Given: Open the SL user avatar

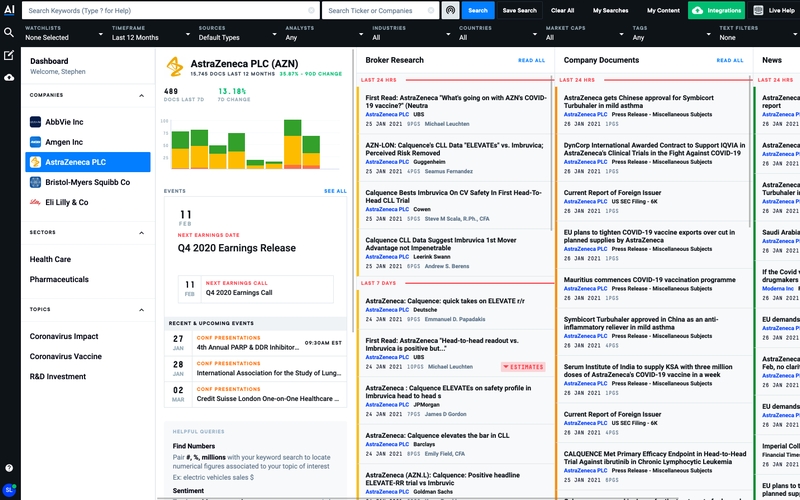Looking at the screenshot, I should (9, 489).
